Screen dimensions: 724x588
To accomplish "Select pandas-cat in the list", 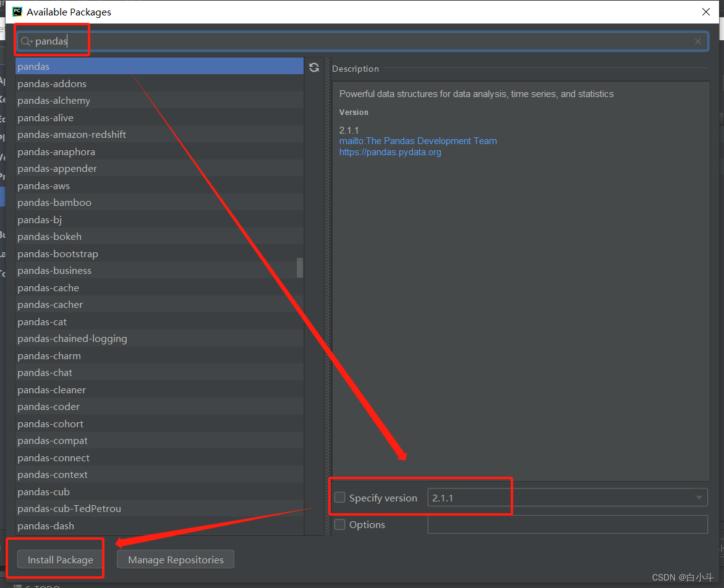I will coord(160,322).
